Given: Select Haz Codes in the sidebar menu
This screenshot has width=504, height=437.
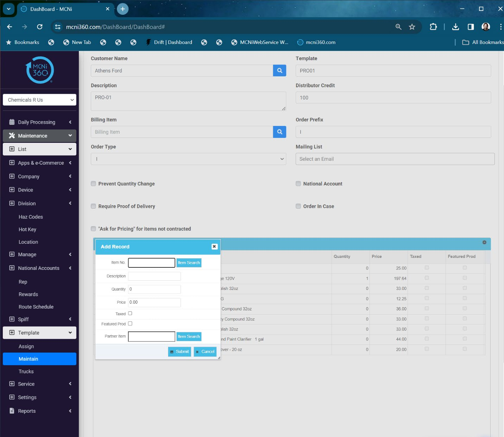Looking at the screenshot, I should [x=31, y=217].
